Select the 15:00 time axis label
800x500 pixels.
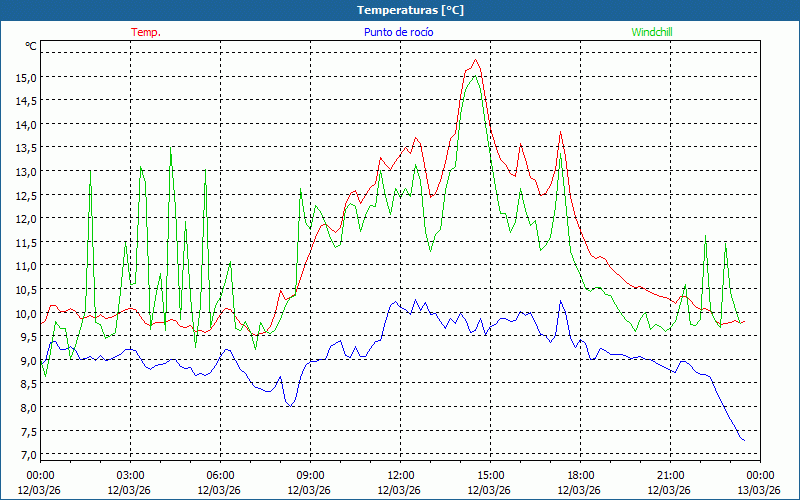[x=490, y=475]
